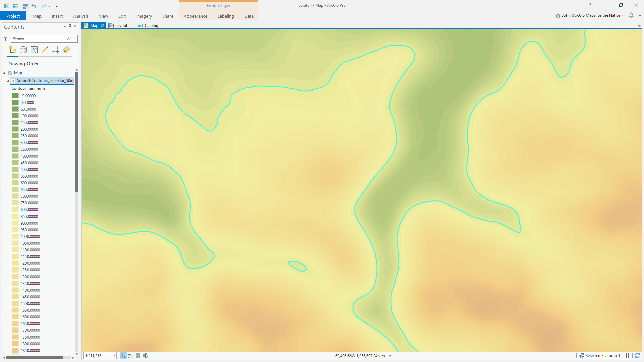Switch to List By Data Source view
Image resolution: width=644 pixels, height=362 pixels.
coord(23,50)
